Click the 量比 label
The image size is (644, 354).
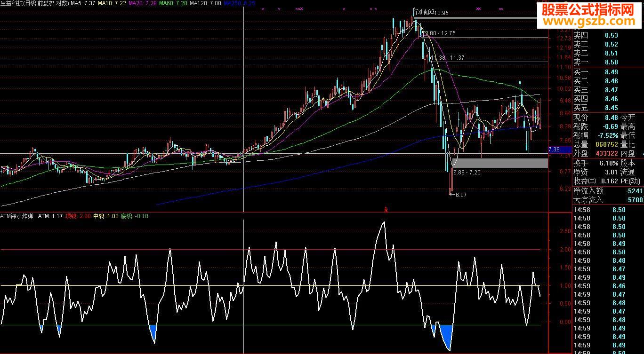628,144
